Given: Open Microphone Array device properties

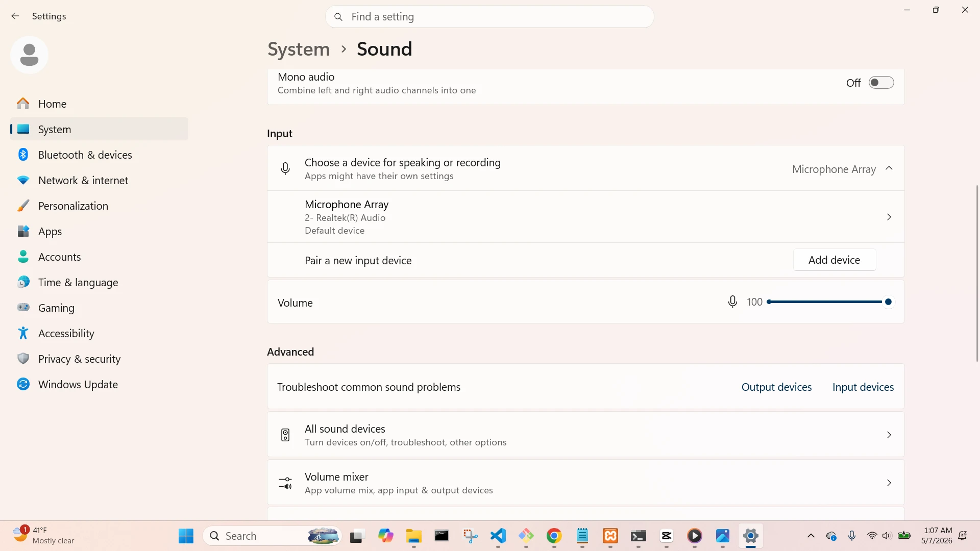Looking at the screenshot, I should tap(585, 217).
